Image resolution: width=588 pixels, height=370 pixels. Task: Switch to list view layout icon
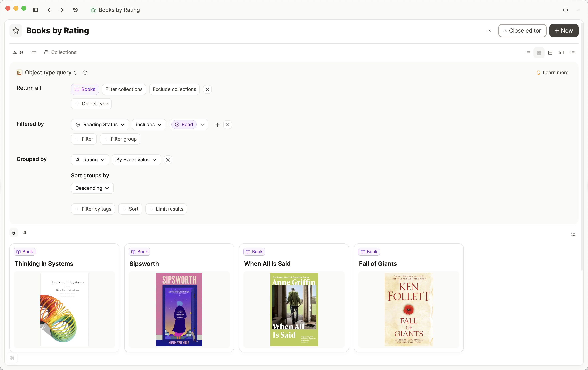tap(528, 53)
